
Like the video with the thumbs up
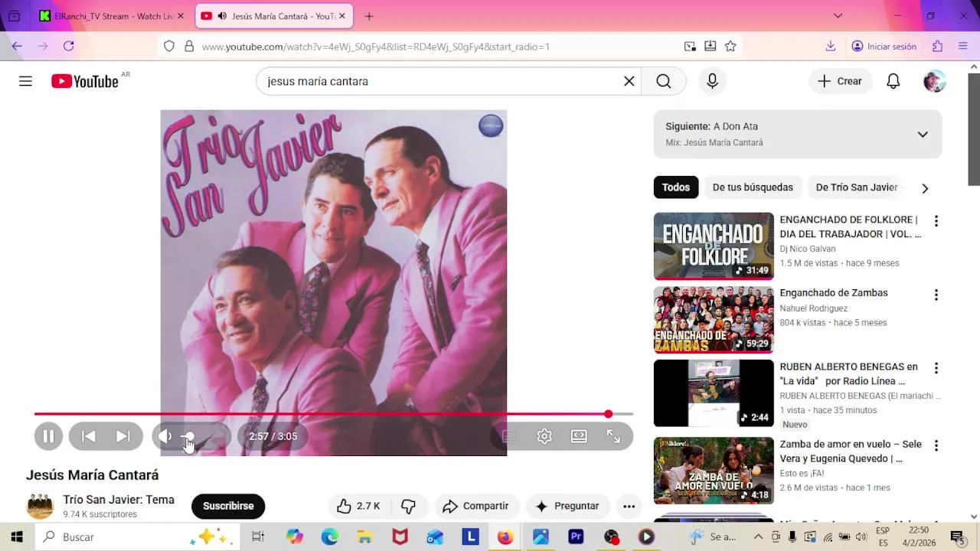coord(358,506)
